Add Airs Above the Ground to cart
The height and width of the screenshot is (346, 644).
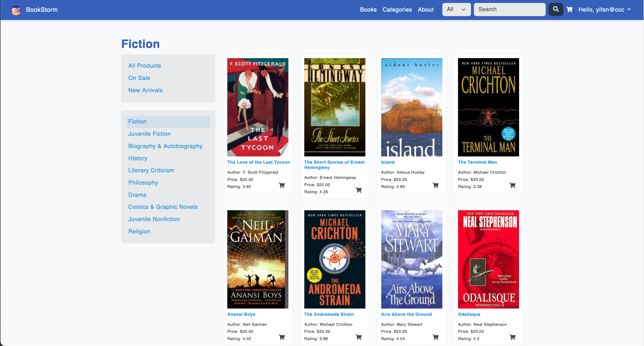[436, 337]
